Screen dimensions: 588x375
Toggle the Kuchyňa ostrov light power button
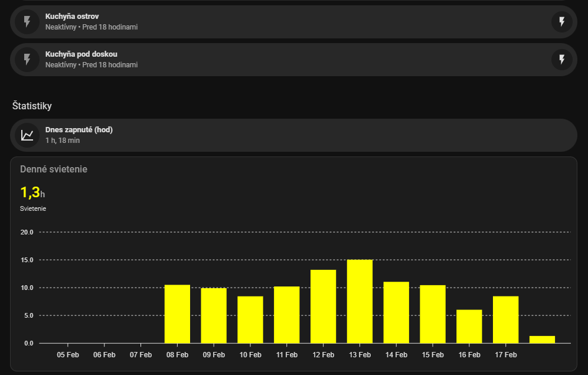click(x=561, y=22)
